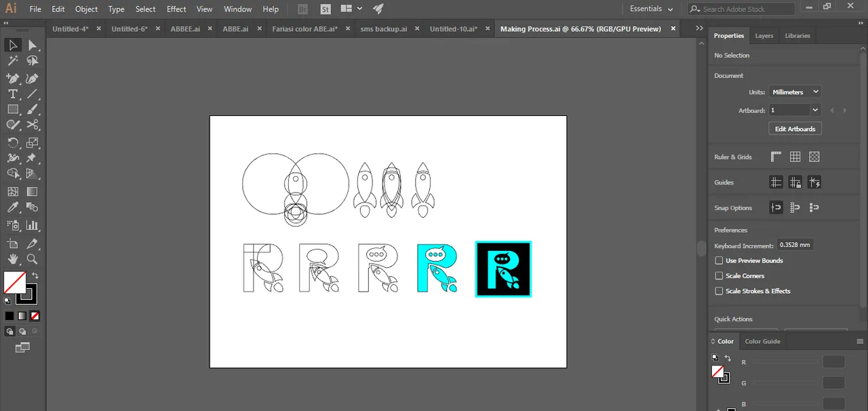
Task: Apply None using the toolbar None button
Action: [35, 316]
